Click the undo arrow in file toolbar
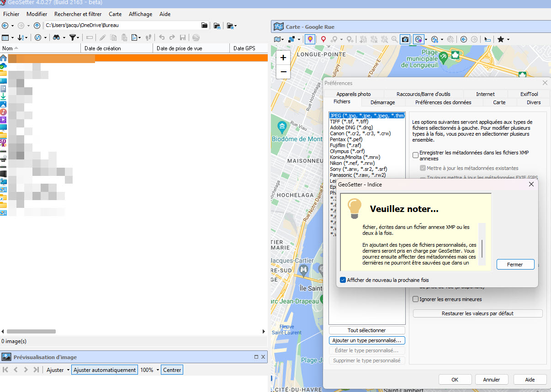The width and height of the screenshot is (551, 392). [162, 37]
